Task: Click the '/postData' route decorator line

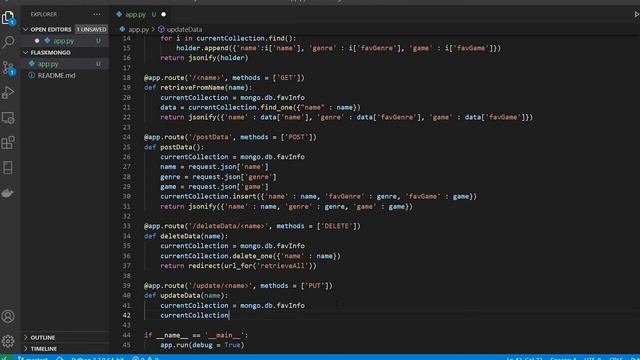Action: coord(230,137)
